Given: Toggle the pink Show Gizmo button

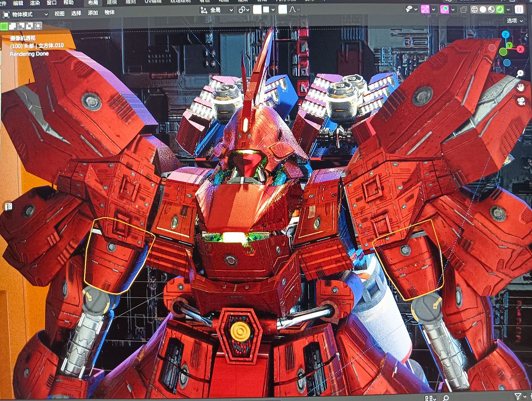Looking at the screenshot, I should pos(425,9).
